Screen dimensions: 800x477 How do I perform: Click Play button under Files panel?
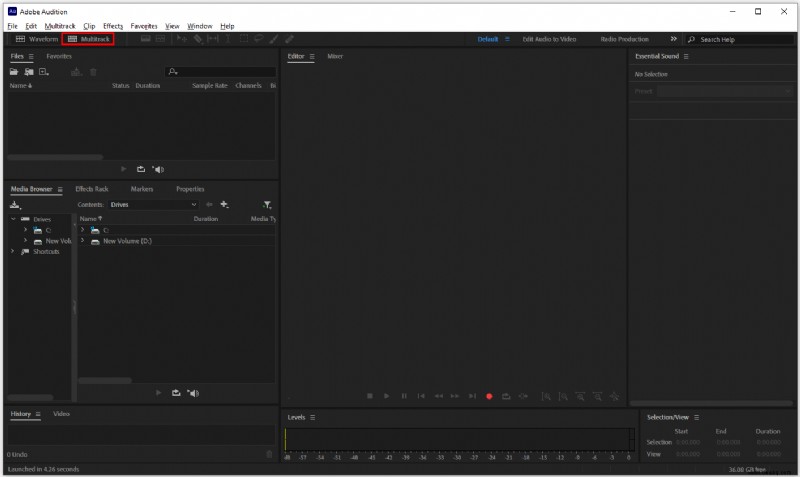pos(123,169)
